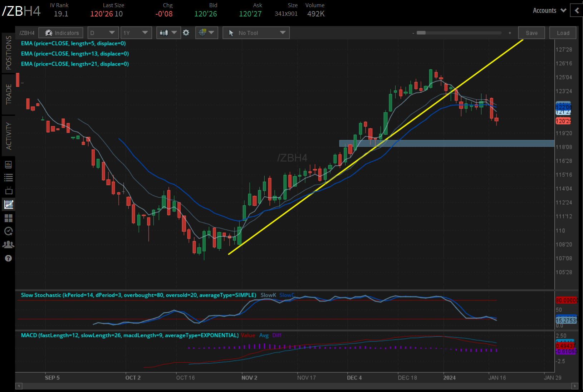583x392 pixels.
Task: Click the SEP 5 date on the time axis
Action: [52, 378]
